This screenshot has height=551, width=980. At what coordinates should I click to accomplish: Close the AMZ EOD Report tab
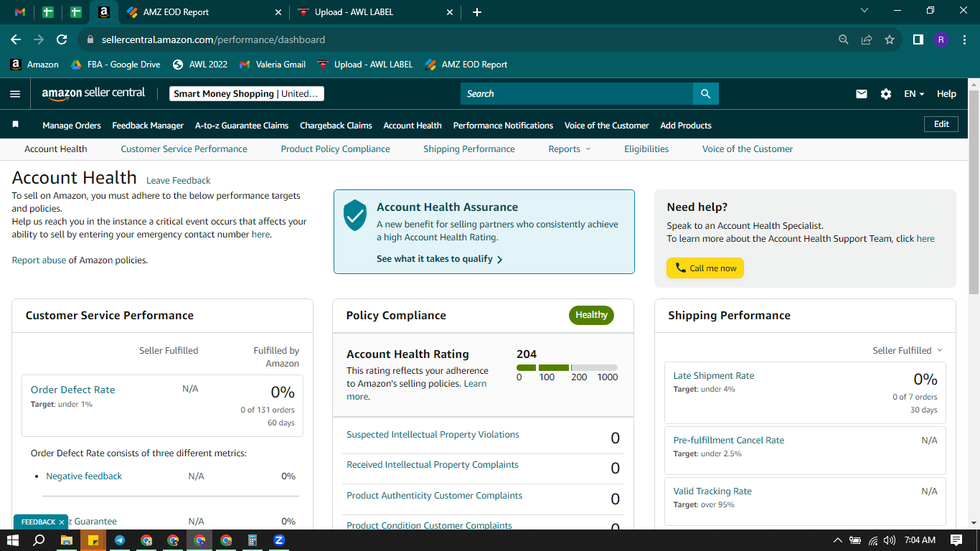pyautogui.click(x=278, y=12)
